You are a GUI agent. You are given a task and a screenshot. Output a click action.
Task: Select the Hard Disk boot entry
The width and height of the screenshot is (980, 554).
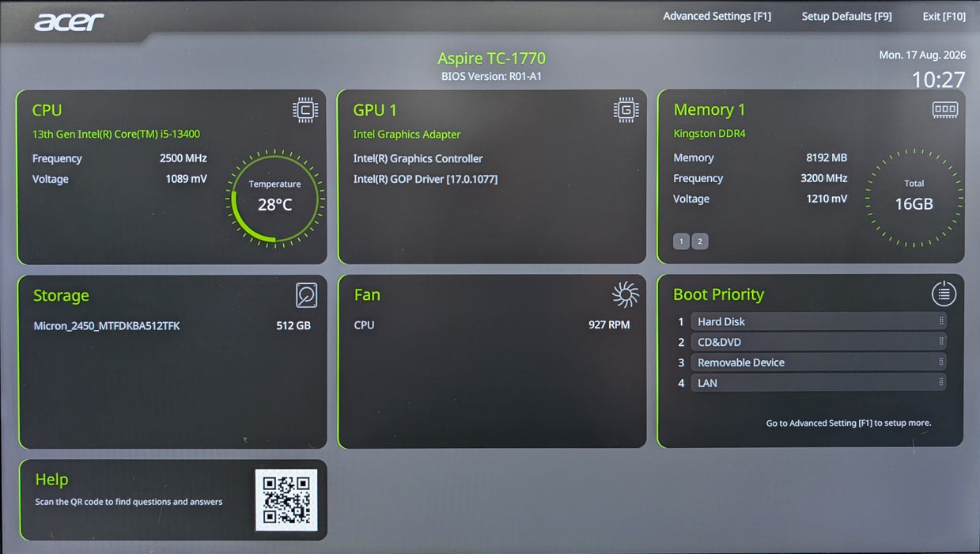[x=818, y=321]
